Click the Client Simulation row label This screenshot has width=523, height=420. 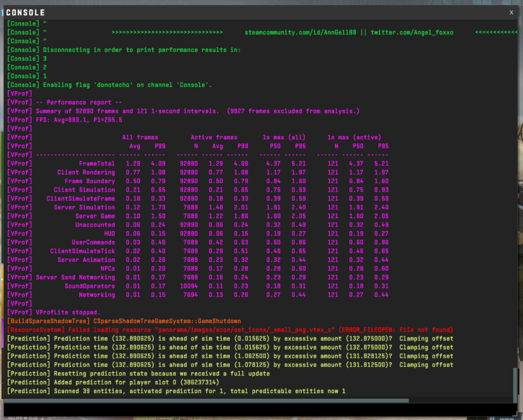pyautogui.click(x=85, y=190)
